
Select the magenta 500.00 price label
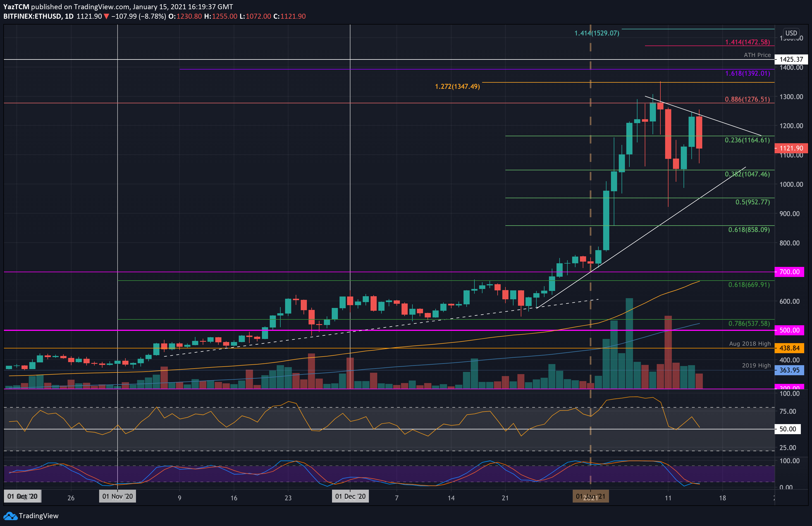coord(789,330)
